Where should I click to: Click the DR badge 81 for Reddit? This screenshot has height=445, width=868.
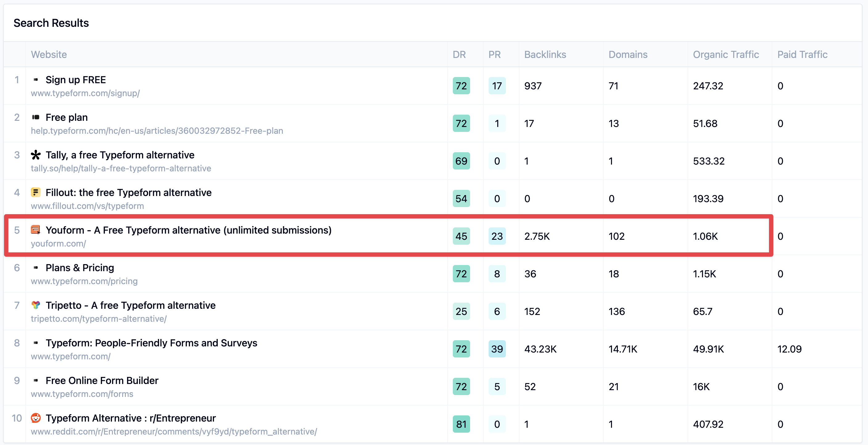461,424
